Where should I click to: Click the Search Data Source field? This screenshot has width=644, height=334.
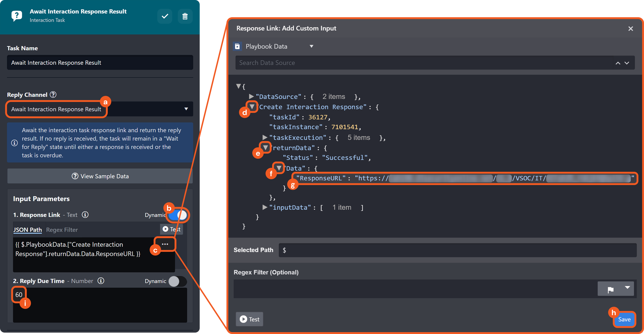(x=422, y=63)
